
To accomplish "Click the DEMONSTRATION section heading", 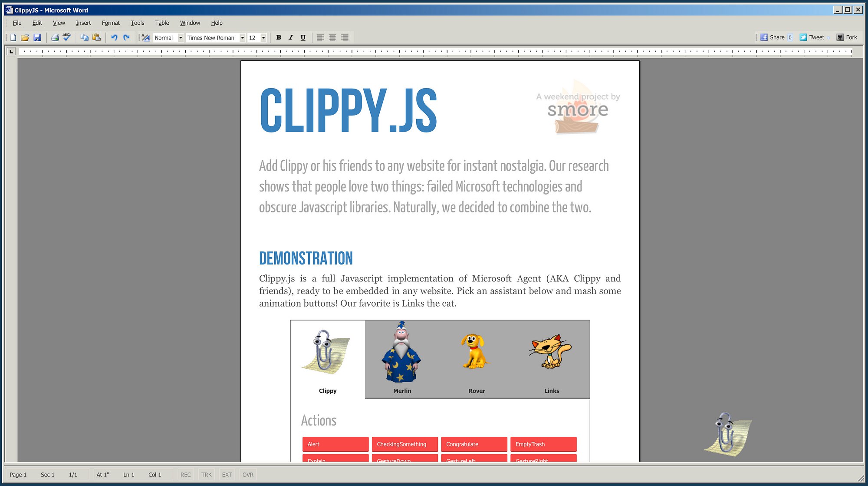I will (x=306, y=258).
